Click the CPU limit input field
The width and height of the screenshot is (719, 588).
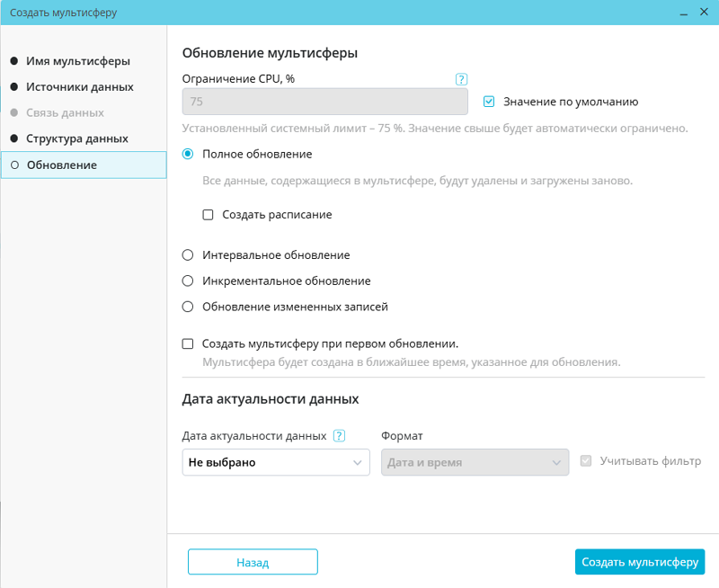click(324, 102)
